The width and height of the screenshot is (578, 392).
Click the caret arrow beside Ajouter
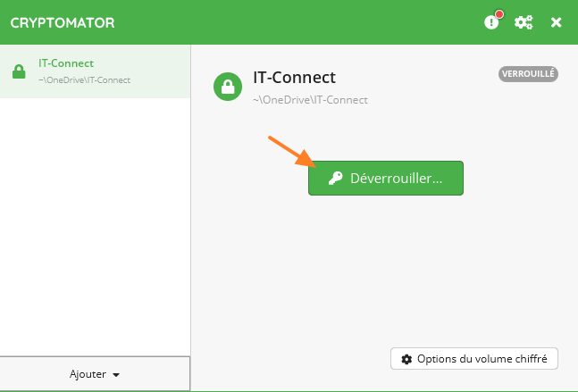[x=116, y=375]
